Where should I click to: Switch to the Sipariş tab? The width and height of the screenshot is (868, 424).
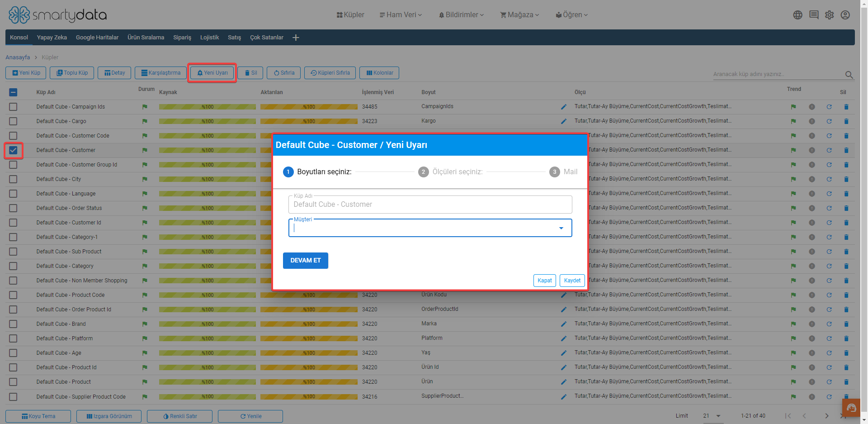click(x=182, y=38)
